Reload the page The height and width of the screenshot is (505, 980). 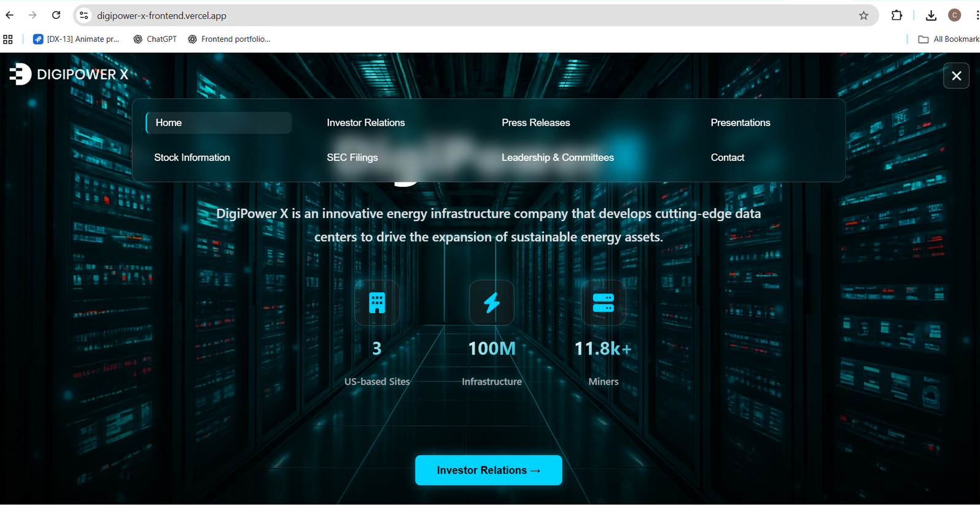56,15
